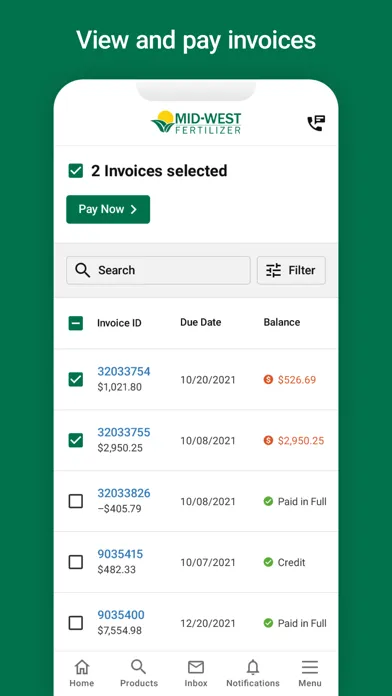392x696 pixels.
Task: Uncheck the 2 Invoices selected checkbox
Action: tap(75, 171)
